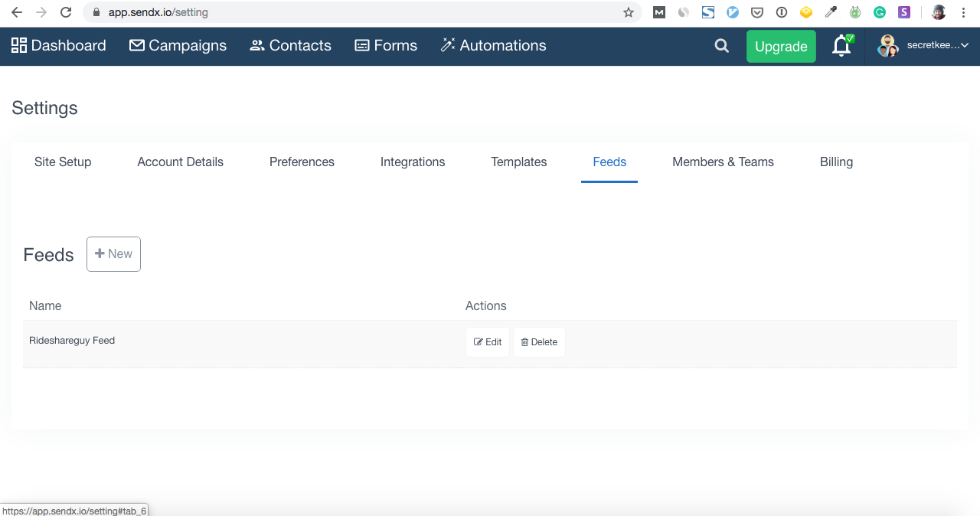The image size is (980, 516).
Task: Open the Integrations tab
Action: pyautogui.click(x=413, y=162)
